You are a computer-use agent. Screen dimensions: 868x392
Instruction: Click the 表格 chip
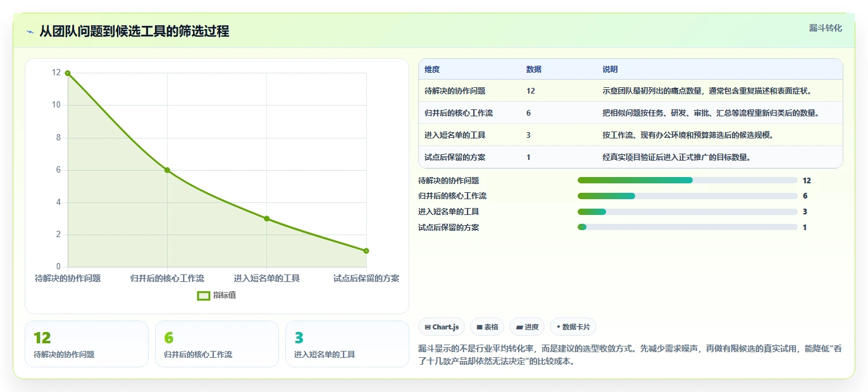[x=487, y=327]
